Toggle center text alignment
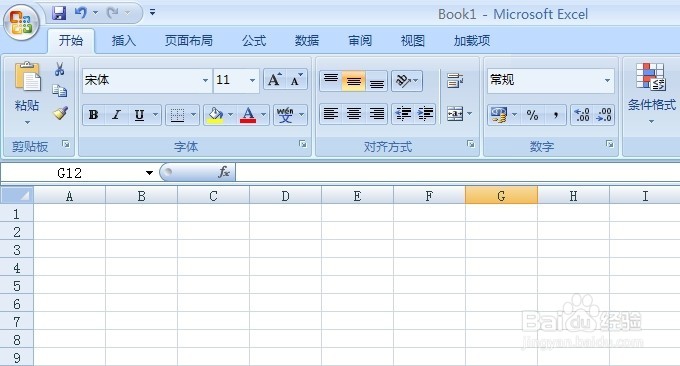 [x=353, y=114]
